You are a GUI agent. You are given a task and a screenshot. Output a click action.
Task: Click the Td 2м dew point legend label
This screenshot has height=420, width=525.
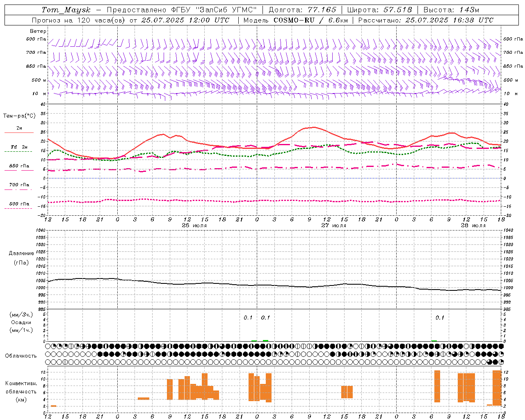[x=19, y=147]
